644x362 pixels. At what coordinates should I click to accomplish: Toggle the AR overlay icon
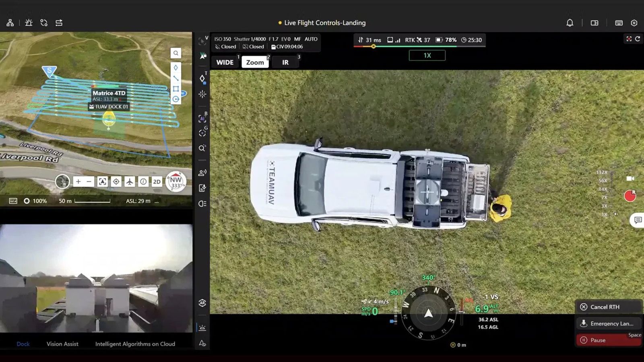202,303
